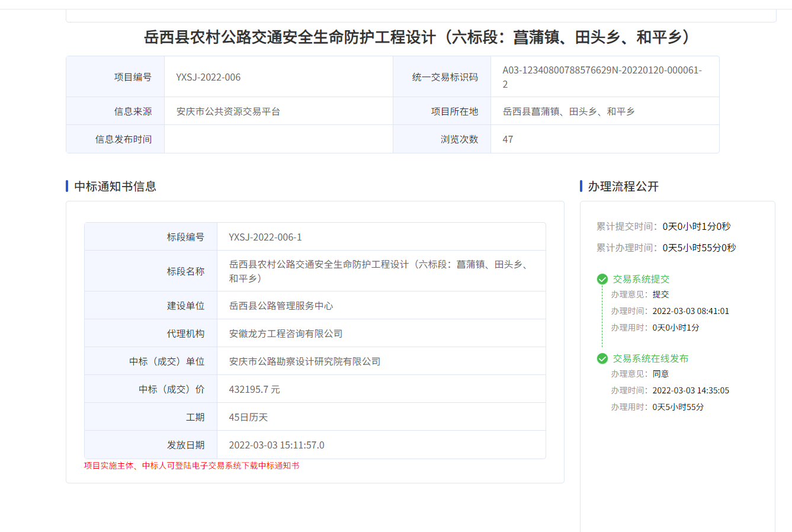Click the winning bidder 安庆市公路勘察设计研究院有限公司
Image resolution: width=792 pixels, height=532 pixels.
coord(304,361)
